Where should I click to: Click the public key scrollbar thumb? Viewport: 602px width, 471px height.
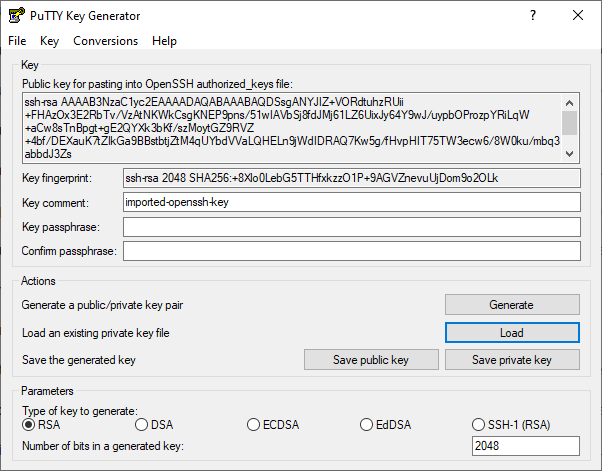point(570,123)
